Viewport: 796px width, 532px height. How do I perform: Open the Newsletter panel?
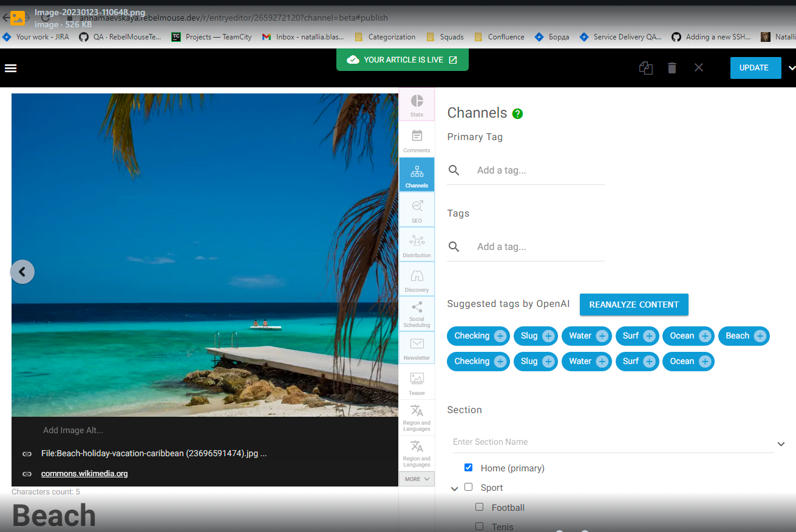417,347
